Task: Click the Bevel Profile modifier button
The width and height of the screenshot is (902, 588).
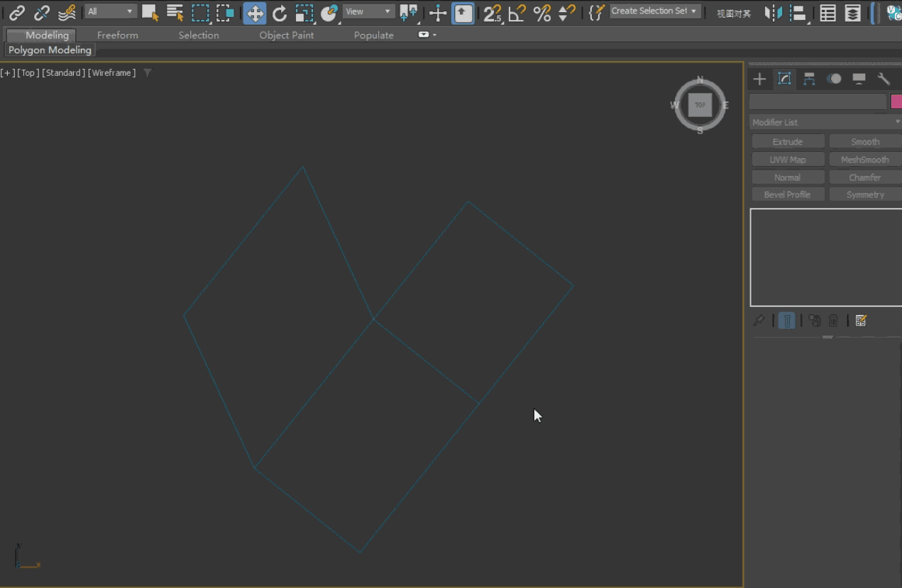Action: (788, 194)
